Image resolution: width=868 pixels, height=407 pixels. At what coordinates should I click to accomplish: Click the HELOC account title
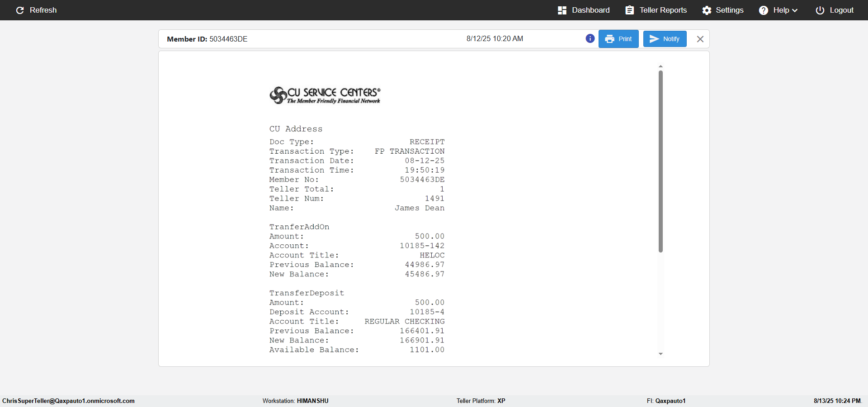point(432,255)
